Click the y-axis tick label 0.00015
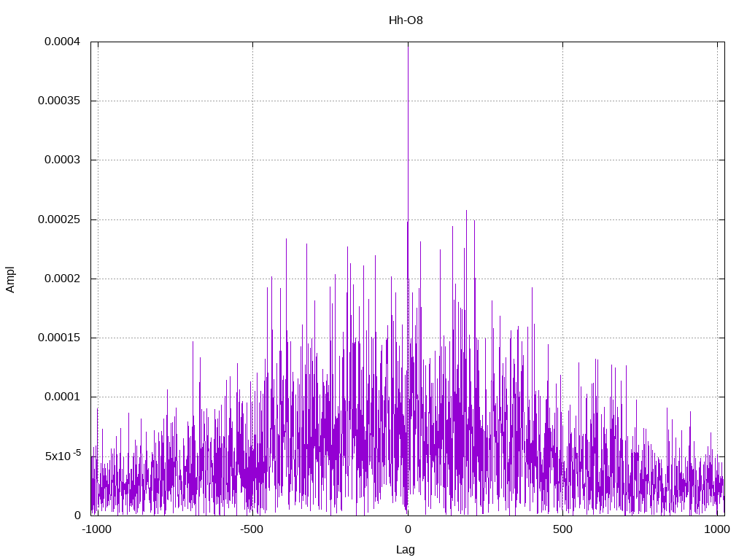Image resolution: width=747 pixels, height=560 pixels. [x=59, y=338]
